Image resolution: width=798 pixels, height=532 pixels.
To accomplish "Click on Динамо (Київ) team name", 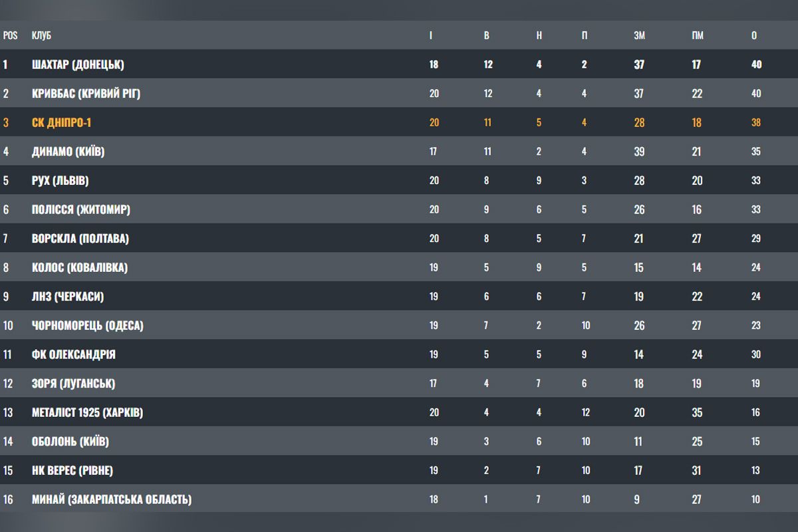I will click(68, 152).
